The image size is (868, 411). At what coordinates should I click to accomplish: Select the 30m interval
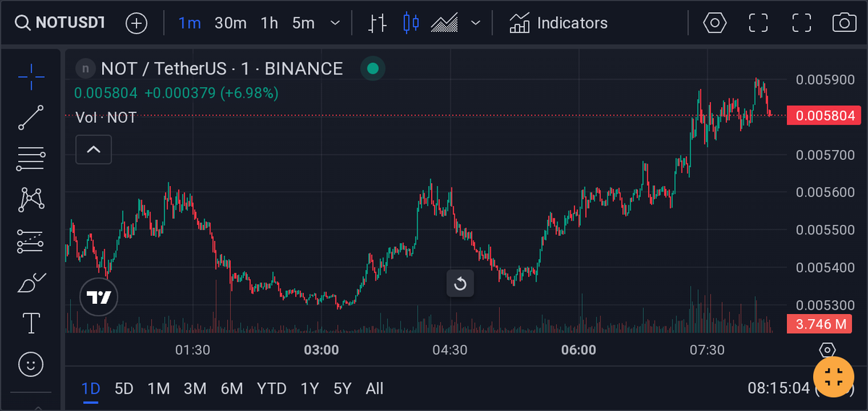click(x=231, y=22)
